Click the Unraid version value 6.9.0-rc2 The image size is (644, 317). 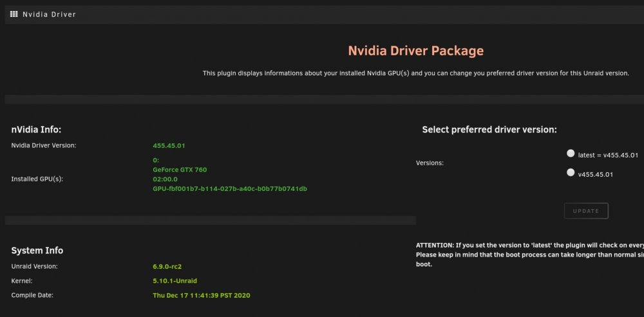(167, 267)
